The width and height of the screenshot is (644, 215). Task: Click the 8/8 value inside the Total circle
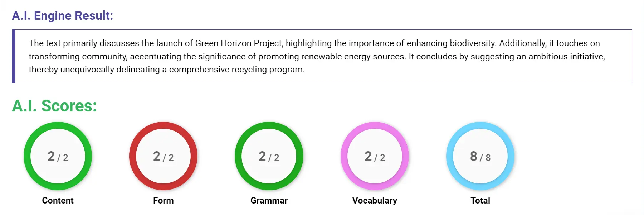pyautogui.click(x=480, y=157)
